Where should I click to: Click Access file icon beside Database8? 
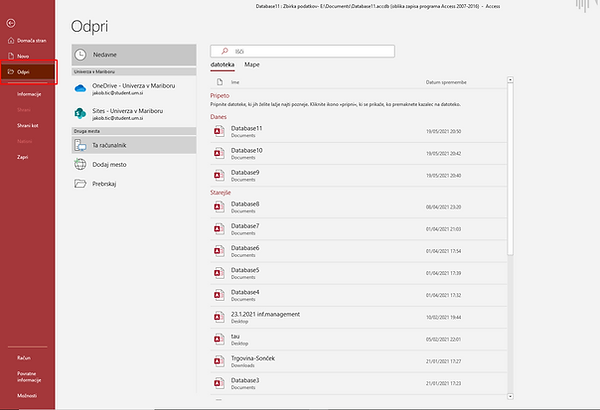click(219, 207)
